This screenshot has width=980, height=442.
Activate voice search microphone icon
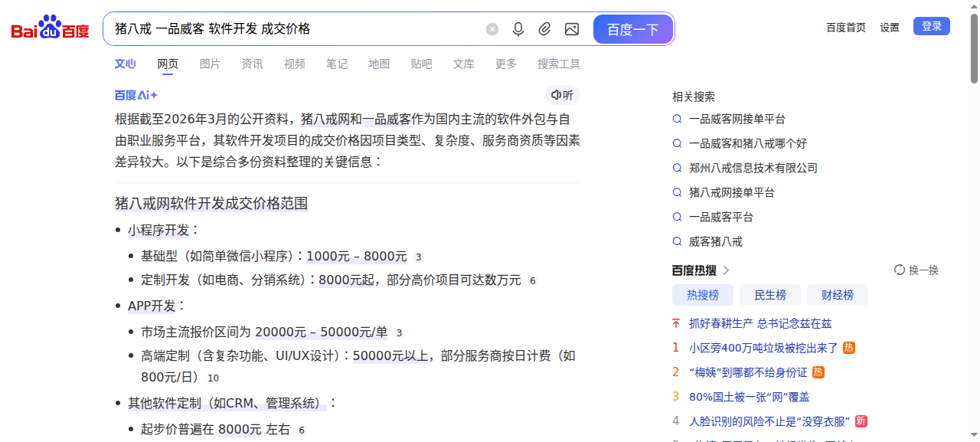tap(518, 29)
